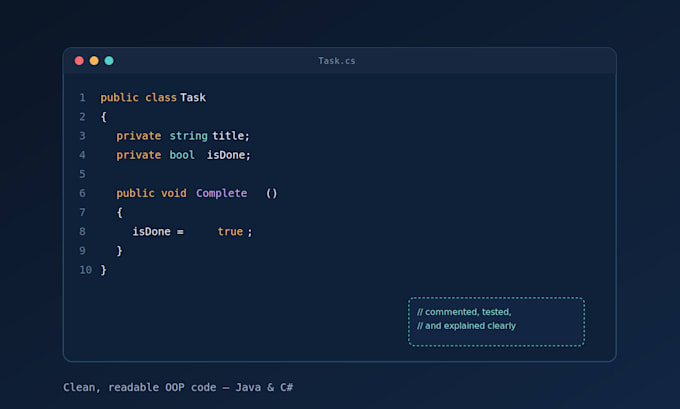Click line number 5
680x409 pixels.
[x=82, y=174]
